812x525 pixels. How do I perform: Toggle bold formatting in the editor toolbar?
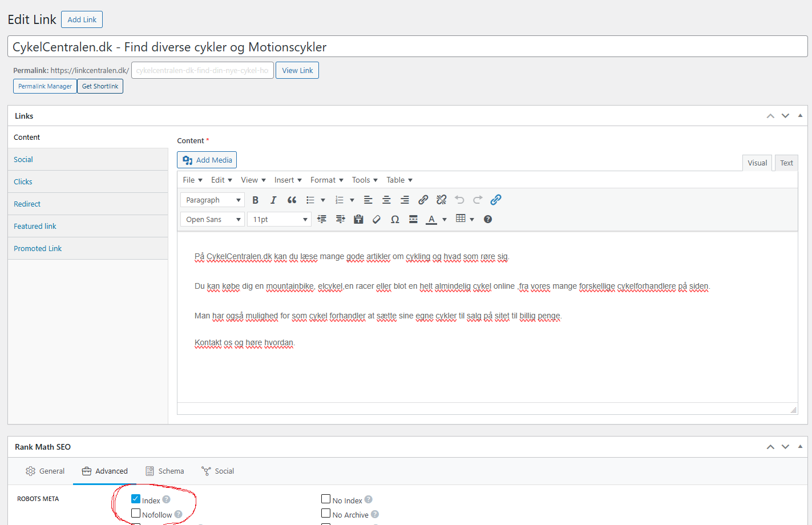tap(256, 200)
